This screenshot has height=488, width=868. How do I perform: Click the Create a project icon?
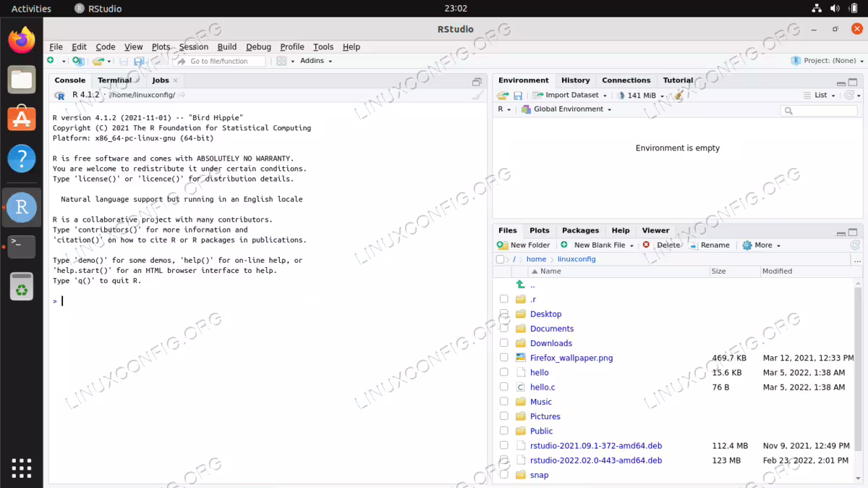pyautogui.click(x=77, y=61)
